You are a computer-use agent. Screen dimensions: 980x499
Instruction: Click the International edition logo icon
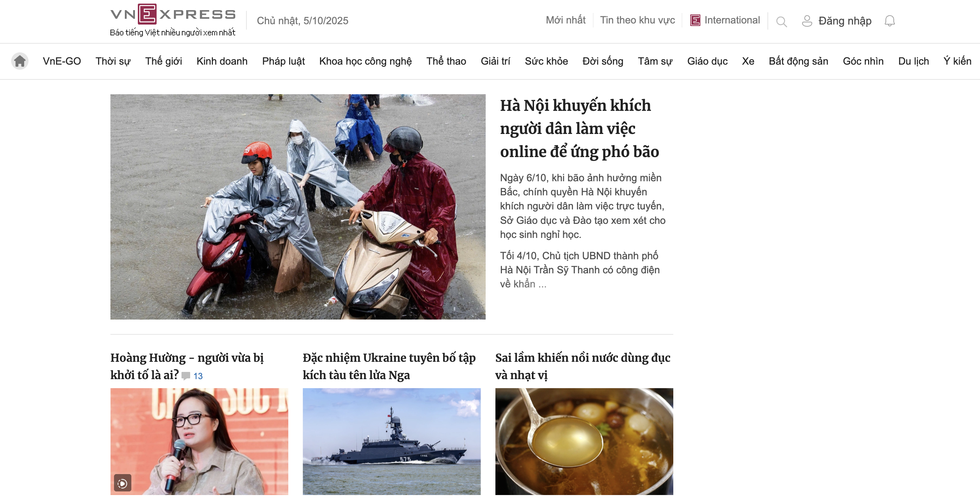point(695,20)
